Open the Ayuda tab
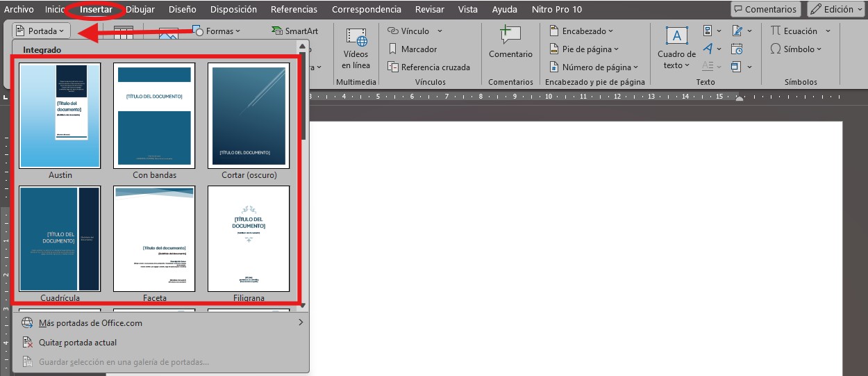 [x=505, y=10]
